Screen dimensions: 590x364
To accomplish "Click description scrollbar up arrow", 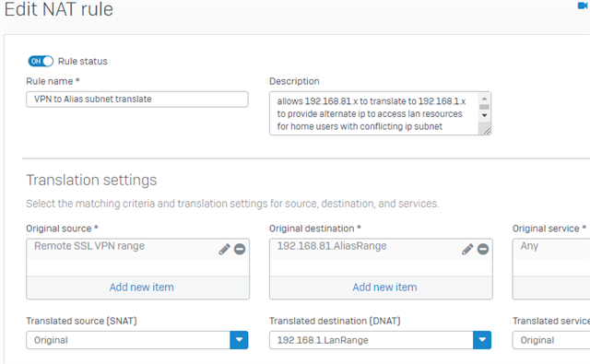I will pyautogui.click(x=485, y=99).
